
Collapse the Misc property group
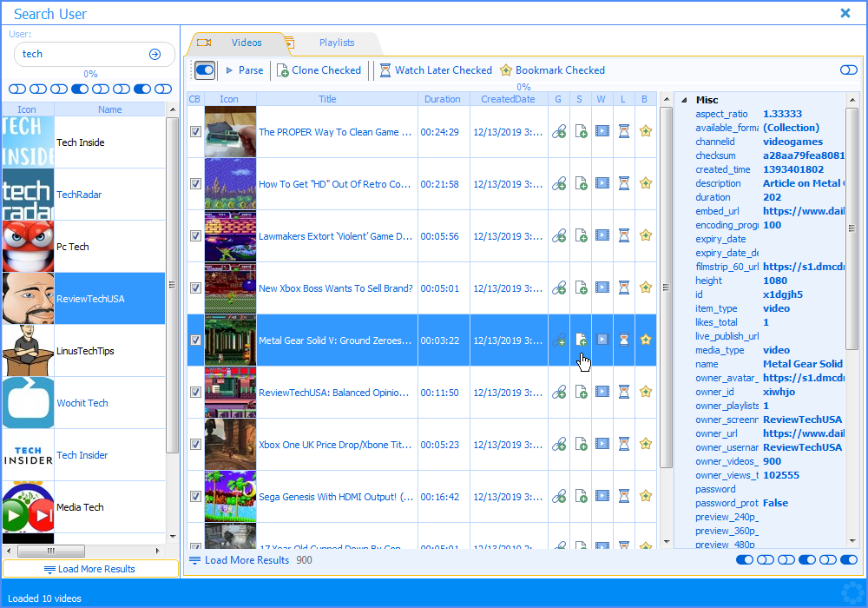tap(684, 100)
